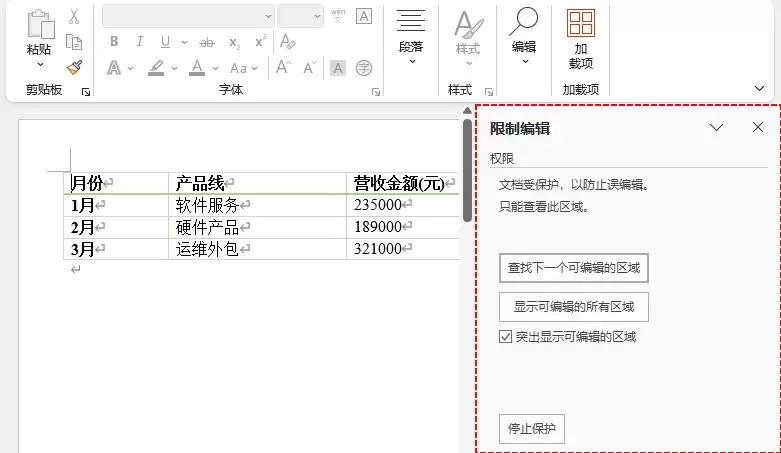Click the 235000 cell
Image resolution: width=781 pixels, height=453 pixels.
[x=403, y=205]
